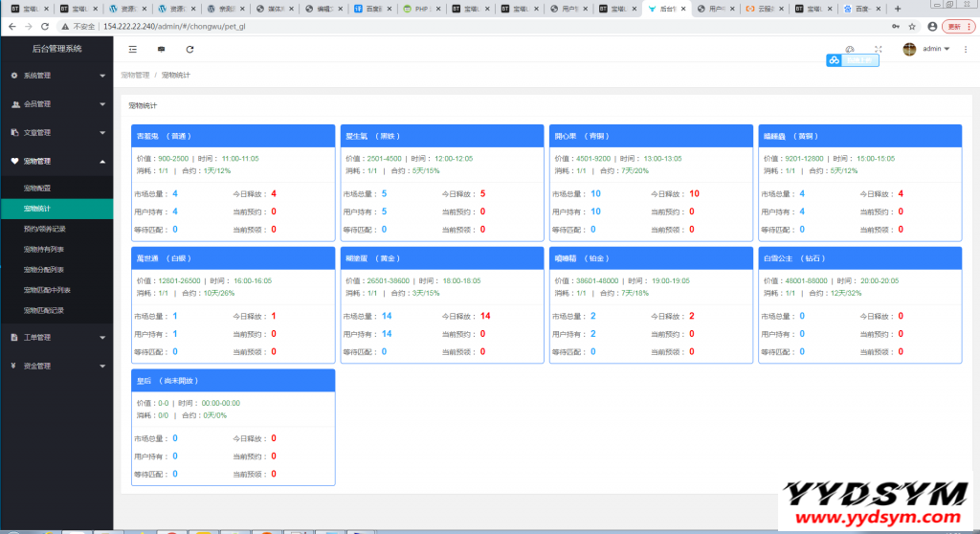980x534 pixels.
Task: Expand the 会员管理 sidebar menu
Action: point(56,103)
